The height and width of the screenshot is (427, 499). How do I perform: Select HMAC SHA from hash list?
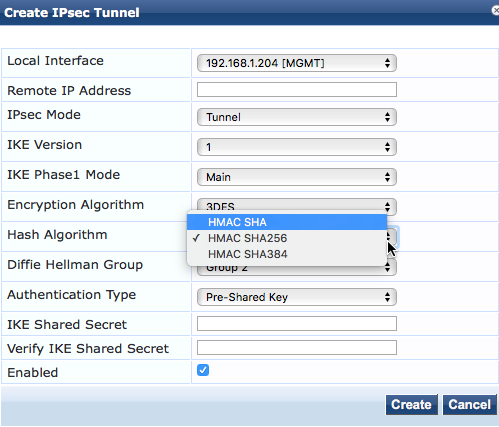point(287,222)
